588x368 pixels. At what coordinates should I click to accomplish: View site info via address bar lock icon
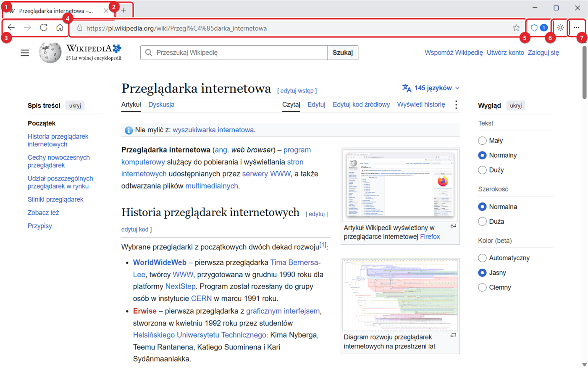[79, 28]
